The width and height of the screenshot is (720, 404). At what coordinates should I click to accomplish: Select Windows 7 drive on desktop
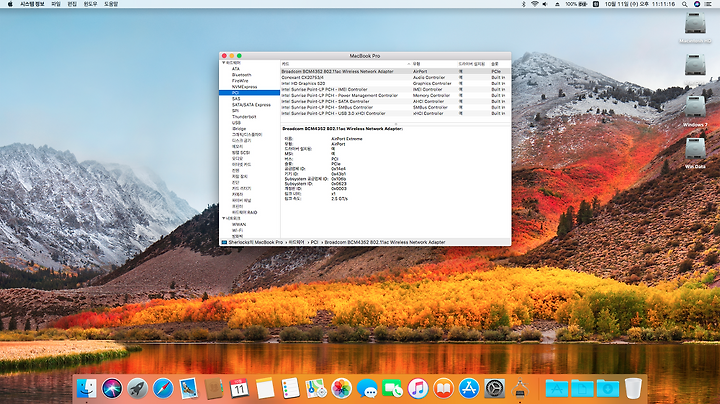click(695, 110)
